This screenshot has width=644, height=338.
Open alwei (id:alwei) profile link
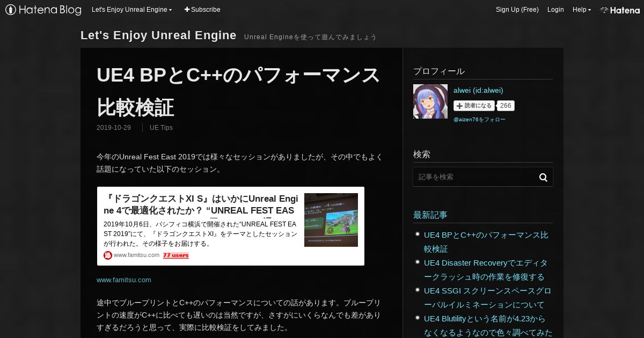coord(478,90)
